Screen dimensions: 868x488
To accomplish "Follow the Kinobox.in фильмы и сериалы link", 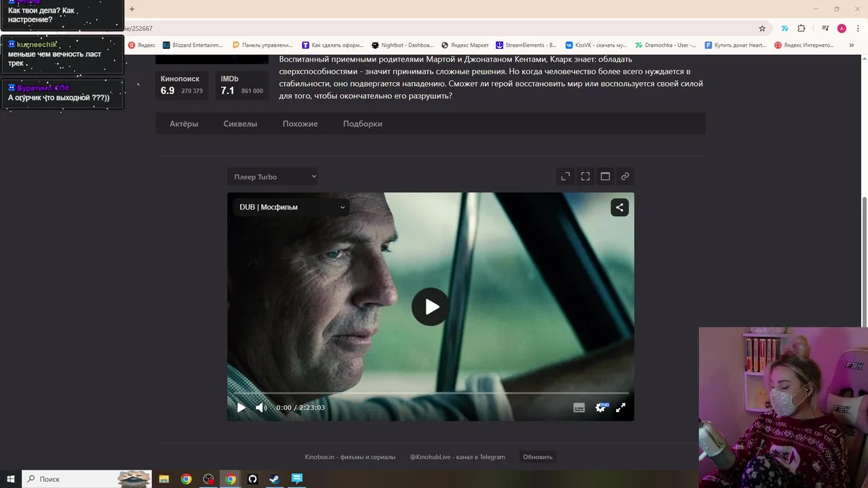I will [x=350, y=457].
